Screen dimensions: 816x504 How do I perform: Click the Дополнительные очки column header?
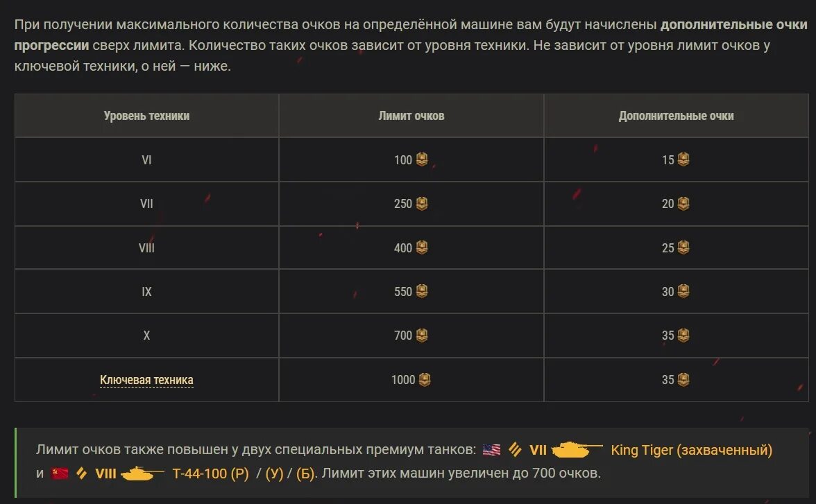tap(676, 116)
